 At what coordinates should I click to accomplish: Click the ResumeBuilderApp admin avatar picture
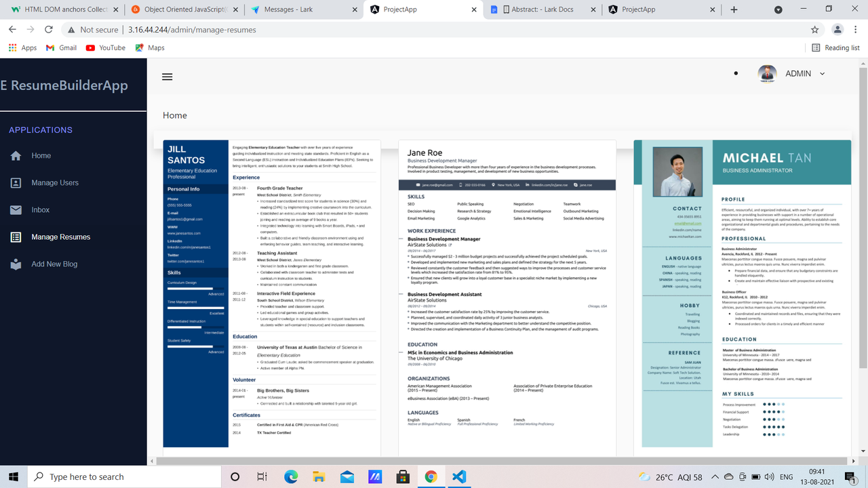(x=767, y=73)
